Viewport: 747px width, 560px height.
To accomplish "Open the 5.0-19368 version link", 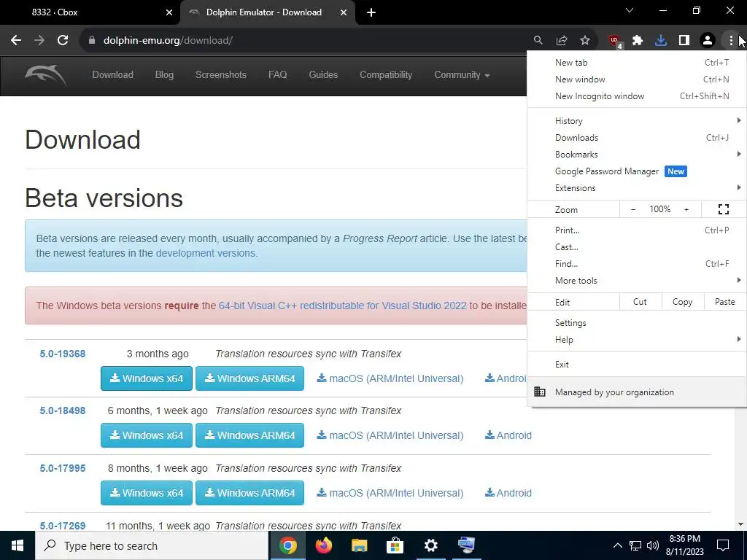I will point(63,354).
